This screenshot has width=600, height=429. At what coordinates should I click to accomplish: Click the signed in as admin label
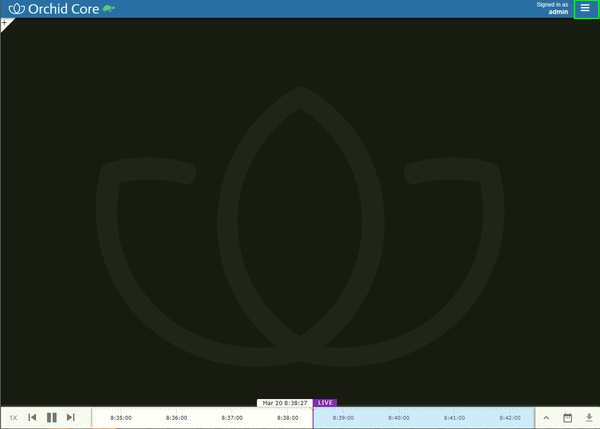click(x=552, y=8)
